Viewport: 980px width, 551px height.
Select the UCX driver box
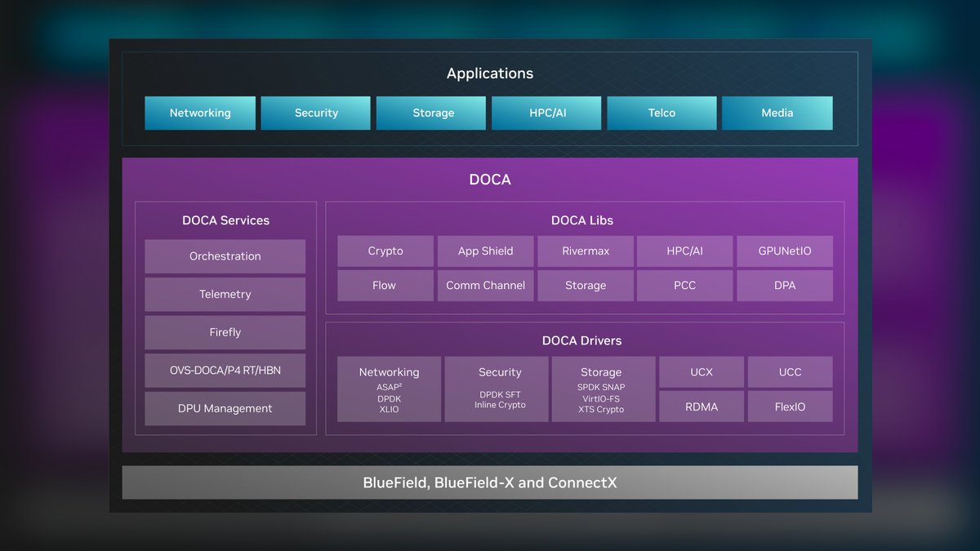[x=702, y=372]
